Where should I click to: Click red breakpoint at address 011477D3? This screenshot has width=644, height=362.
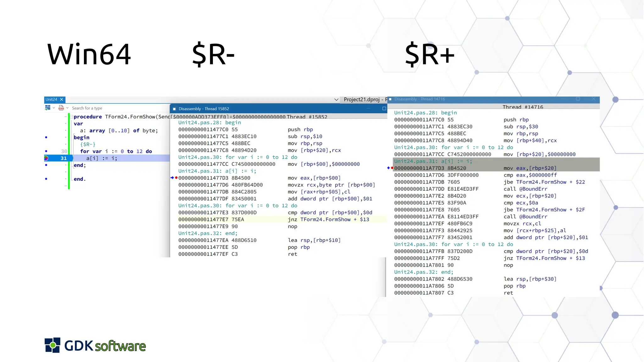point(176,178)
